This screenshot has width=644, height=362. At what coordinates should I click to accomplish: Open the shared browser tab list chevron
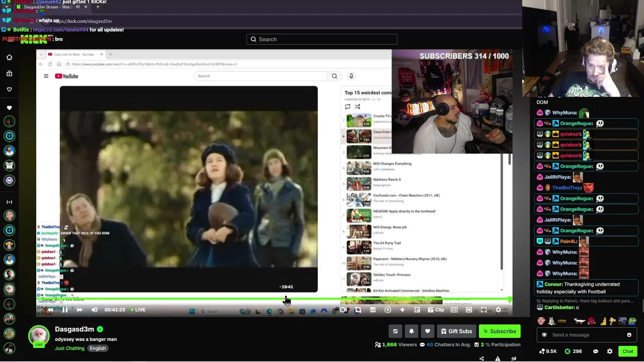point(41,54)
